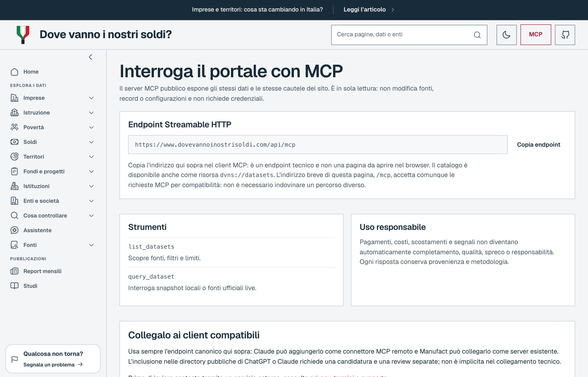Toggle dark mode with the moon icon
This screenshot has height=377, width=588.
click(506, 35)
